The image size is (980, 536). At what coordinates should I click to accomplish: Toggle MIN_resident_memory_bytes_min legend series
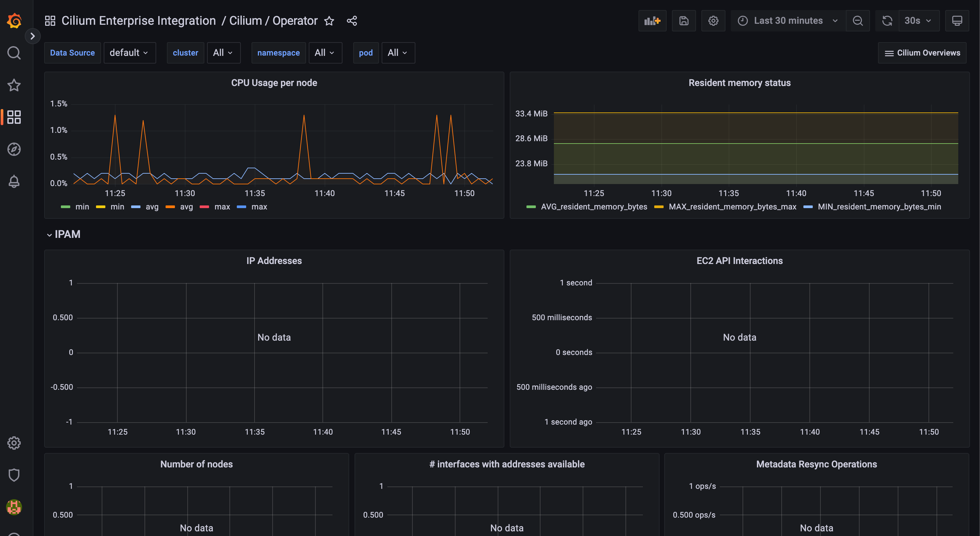click(879, 207)
